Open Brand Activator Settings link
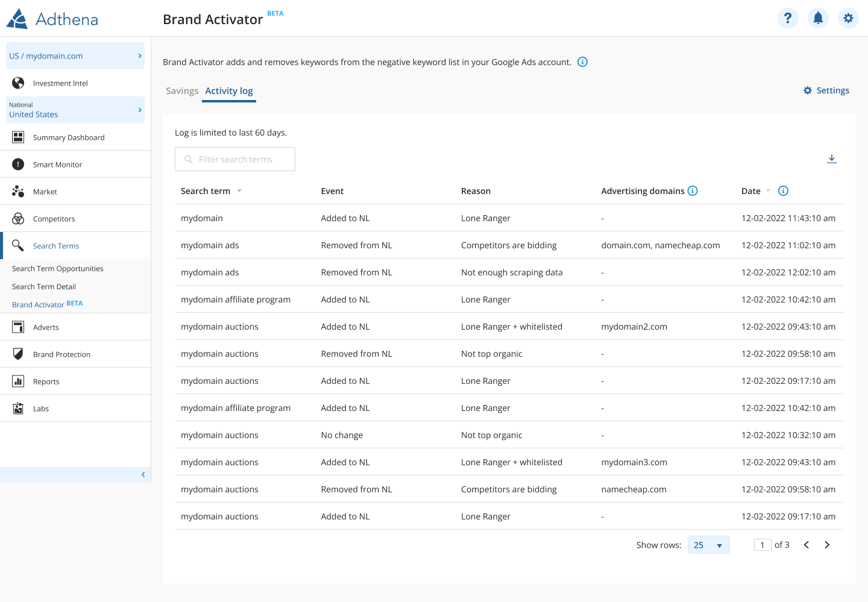 pyautogui.click(x=826, y=90)
